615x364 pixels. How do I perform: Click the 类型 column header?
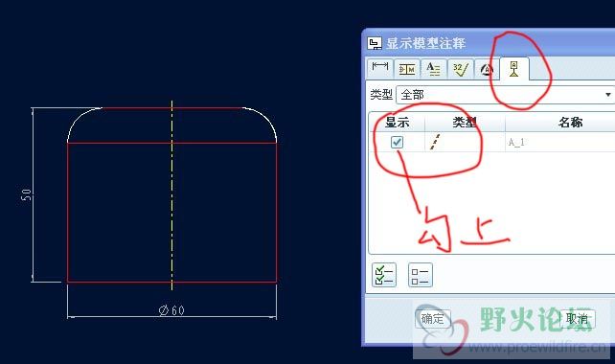465,123
